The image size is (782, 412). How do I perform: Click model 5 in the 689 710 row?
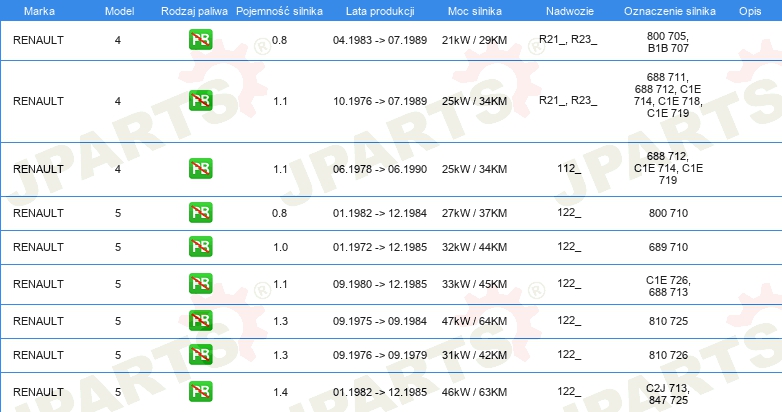[x=118, y=247]
